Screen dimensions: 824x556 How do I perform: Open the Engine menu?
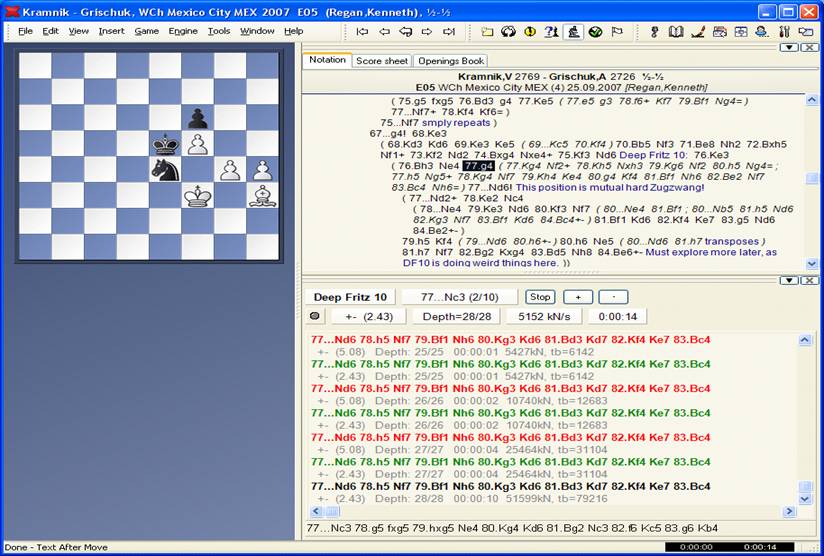coord(183,31)
